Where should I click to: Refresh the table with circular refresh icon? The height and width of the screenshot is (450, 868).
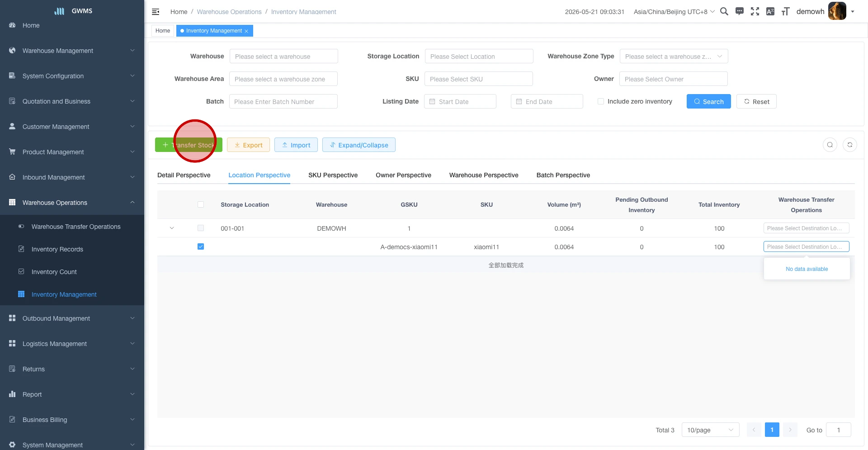(x=850, y=145)
